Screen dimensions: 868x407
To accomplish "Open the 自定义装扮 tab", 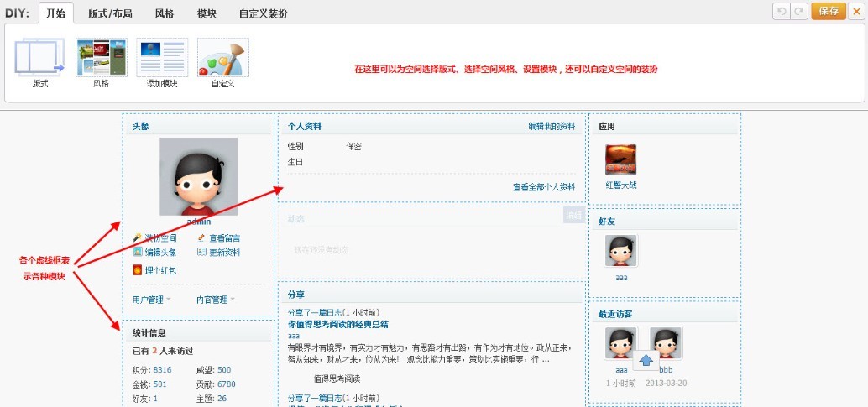I will coord(262,13).
